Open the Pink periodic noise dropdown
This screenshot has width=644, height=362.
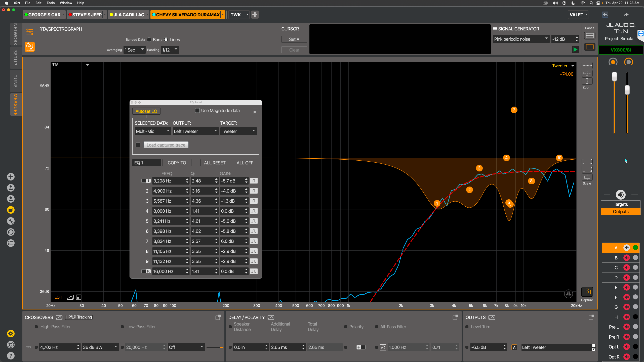[x=521, y=39]
